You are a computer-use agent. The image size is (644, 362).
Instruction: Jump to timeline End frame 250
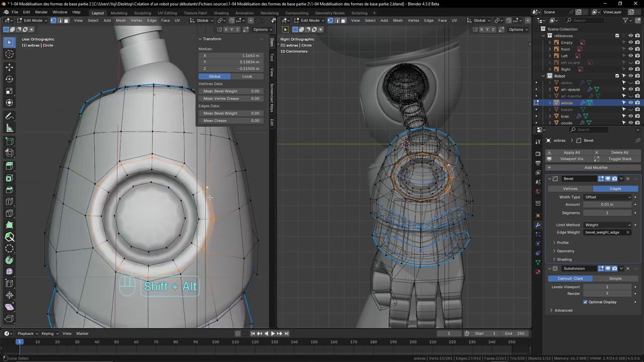coord(515,333)
